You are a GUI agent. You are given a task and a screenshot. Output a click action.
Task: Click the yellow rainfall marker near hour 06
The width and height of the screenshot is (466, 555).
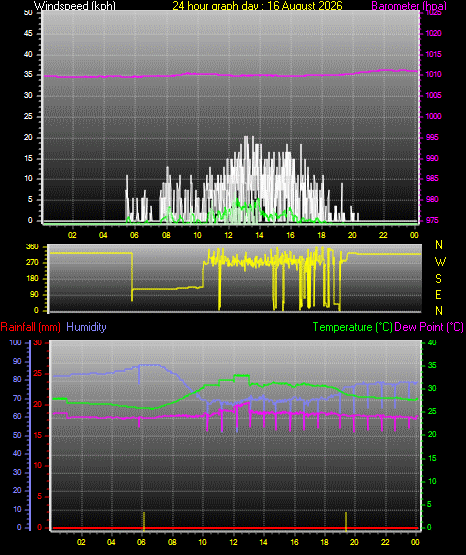pyautogui.click(x=144, y=521)
